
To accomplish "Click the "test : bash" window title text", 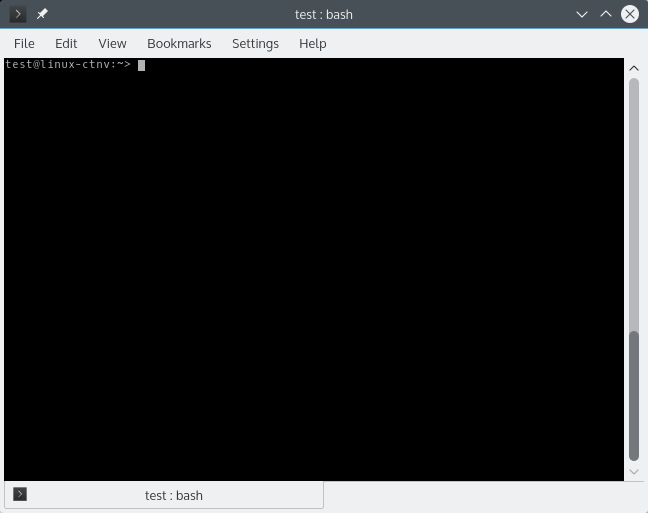I will click(x=323, y=14).
